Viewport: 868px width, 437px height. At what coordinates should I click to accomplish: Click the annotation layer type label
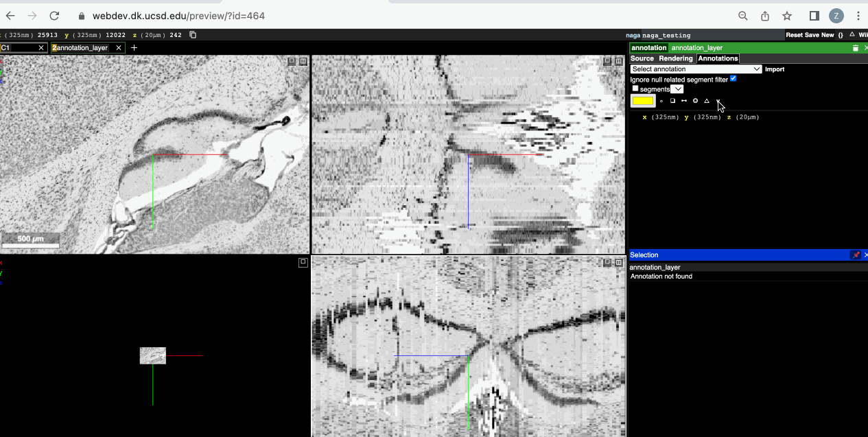[x=649, y=48]
